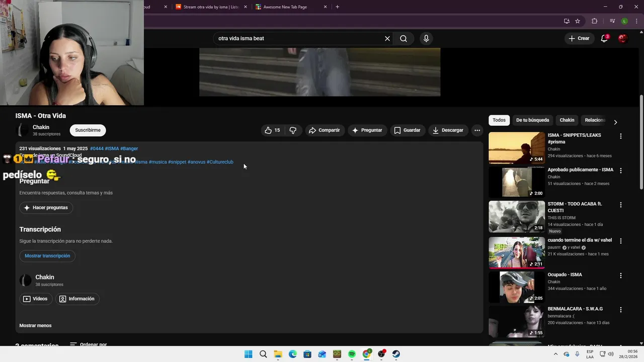644x362 pixels.
Task: Open BENMALACARA - S.W.A.G video title
Action: 575,309
